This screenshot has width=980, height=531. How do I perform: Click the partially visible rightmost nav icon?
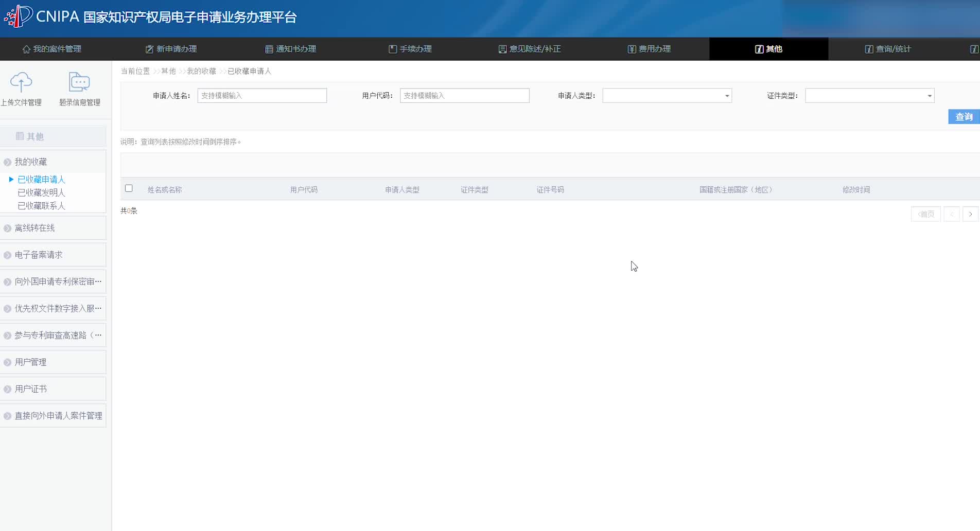pos(974,49)
